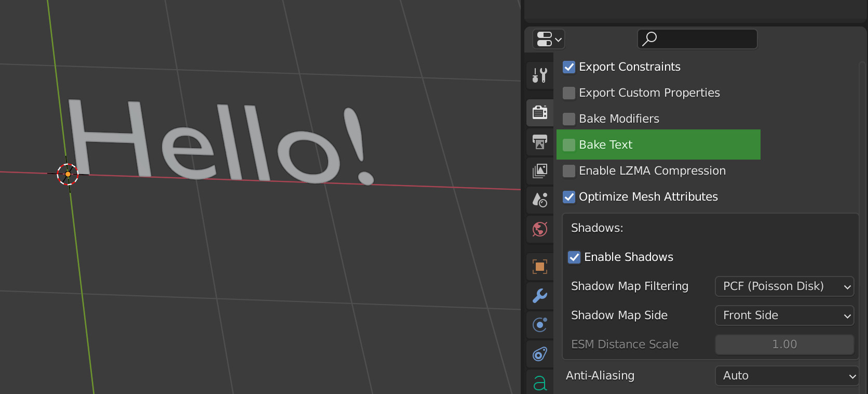Open Shadow Map Filtering dropdown
The image size is (868, 394).
coord(784,286)
